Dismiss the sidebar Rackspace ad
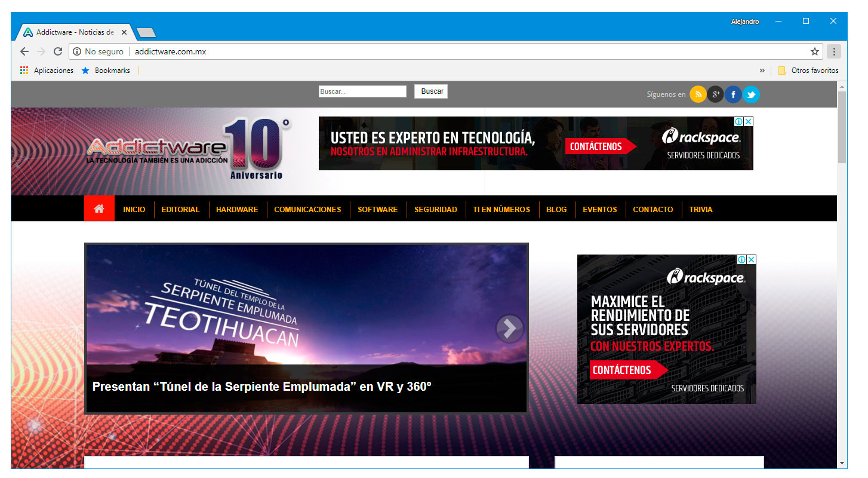The image size is (868, 478). (x=750, y=259)
